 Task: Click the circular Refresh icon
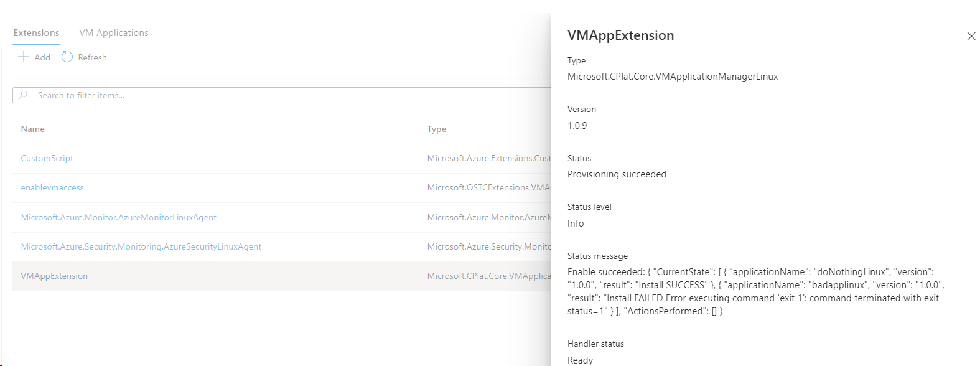pyautogui.click(x=67, y=57)
